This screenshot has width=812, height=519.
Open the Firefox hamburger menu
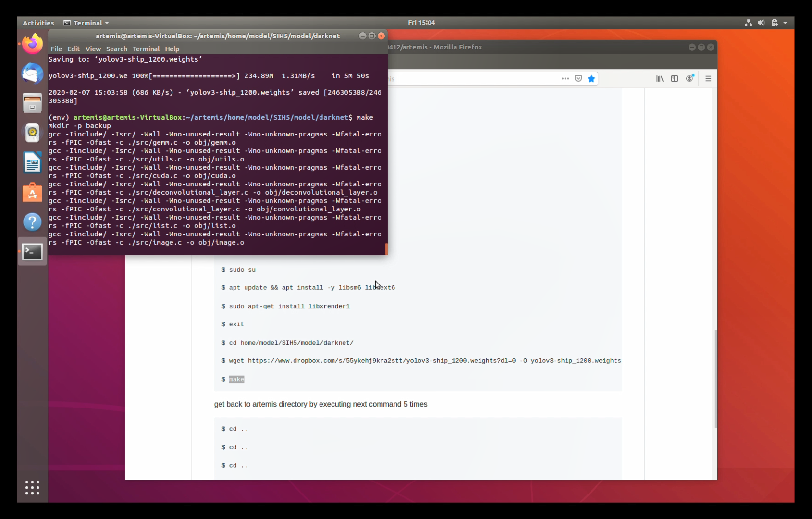(x=708, y=79)
